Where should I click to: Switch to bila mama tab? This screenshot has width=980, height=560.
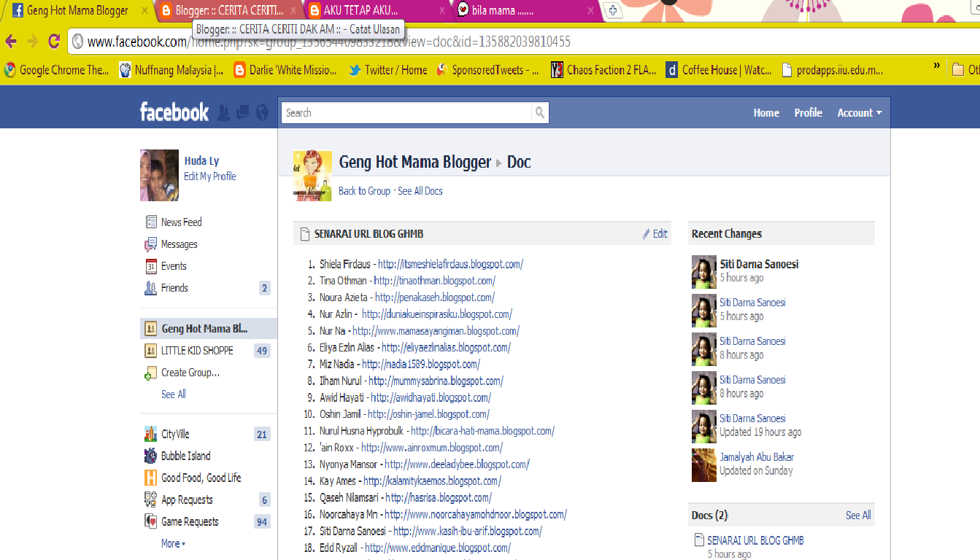point(525,10)
